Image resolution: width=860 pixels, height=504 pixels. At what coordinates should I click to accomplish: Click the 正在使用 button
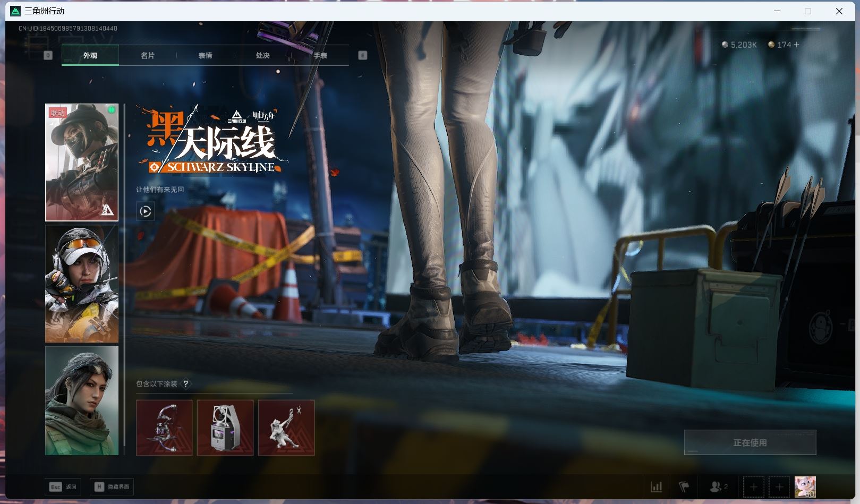pos(750,442)
